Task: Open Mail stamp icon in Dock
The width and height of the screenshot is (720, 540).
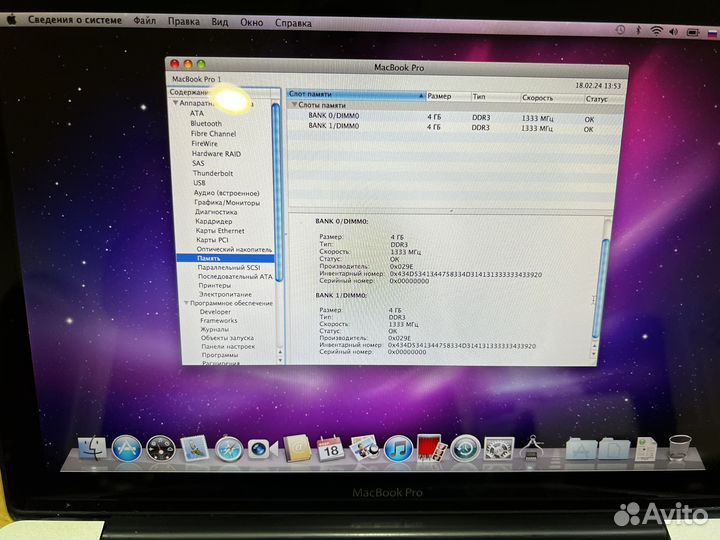Action: click(x=195, y=449)
